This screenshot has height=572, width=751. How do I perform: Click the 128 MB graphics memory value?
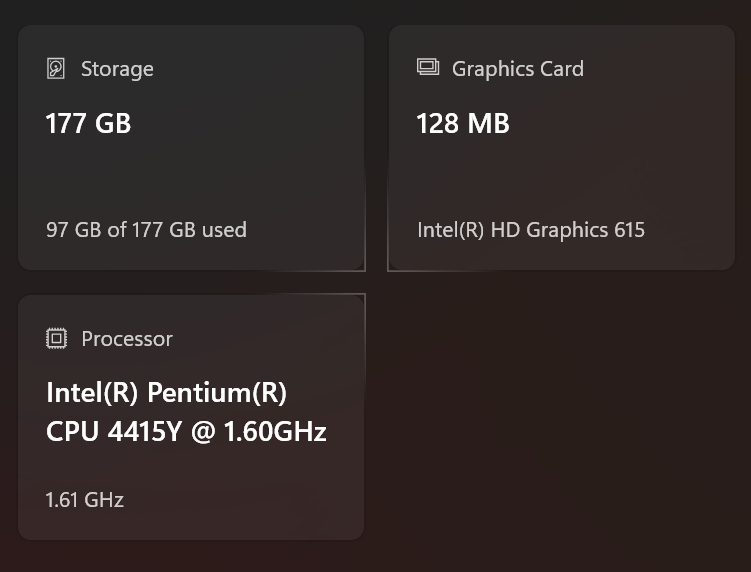pyautogui.click(x=462, y=124)
